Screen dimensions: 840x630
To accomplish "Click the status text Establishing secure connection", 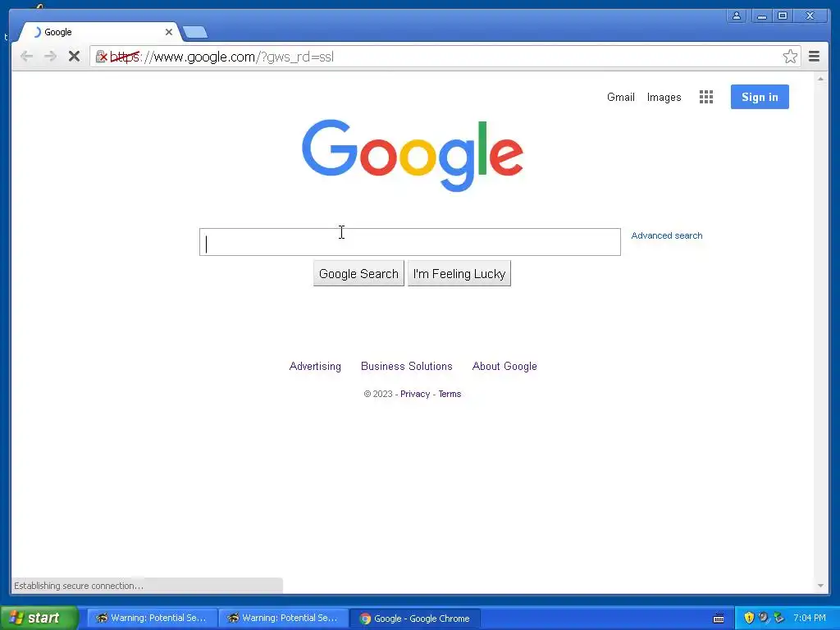I will pyautogui.click(x=79, y=586).
